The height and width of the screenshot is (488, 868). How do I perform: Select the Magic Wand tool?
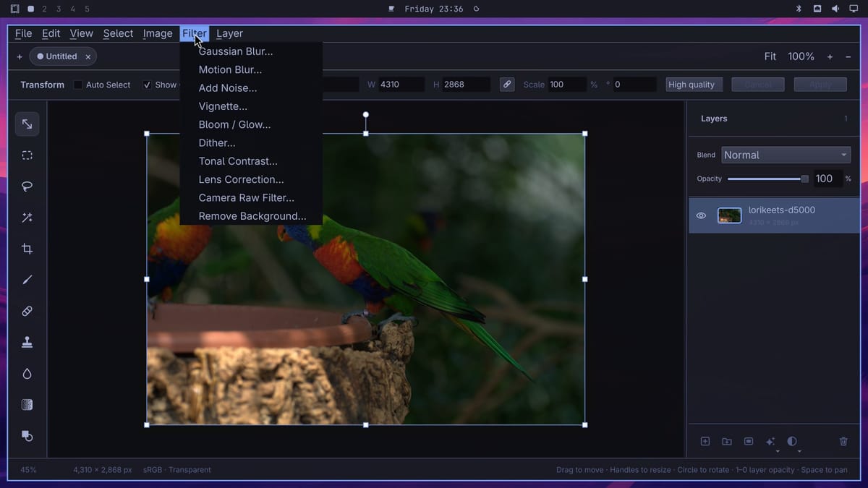(27, 218)
